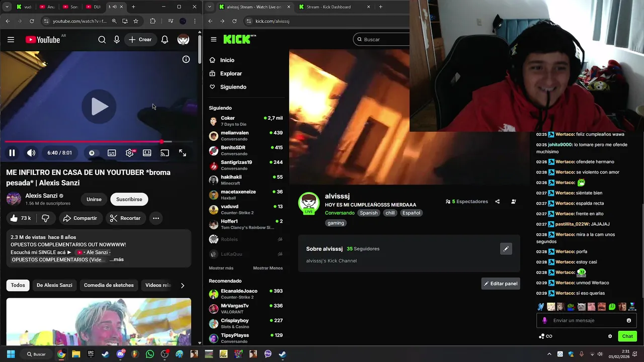644x362 pixels.
Task: Insert the crying cat emote
Action: click(582, 307)
